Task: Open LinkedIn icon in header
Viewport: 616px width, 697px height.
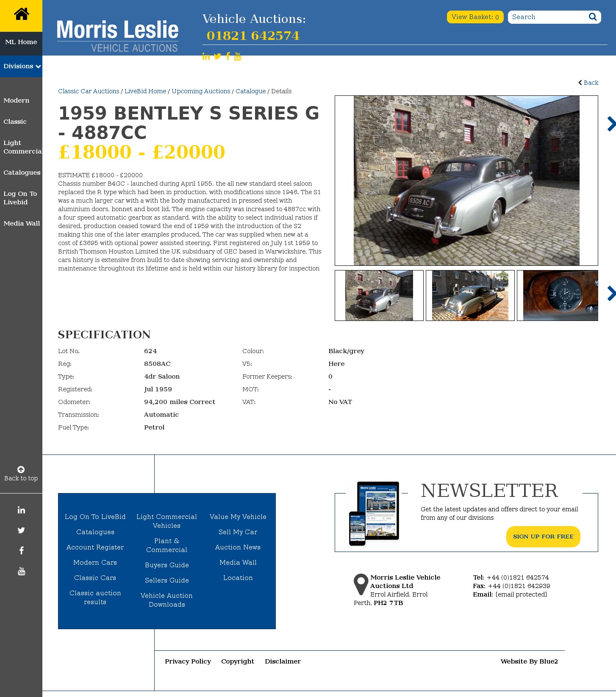Action: click(206, 56)
